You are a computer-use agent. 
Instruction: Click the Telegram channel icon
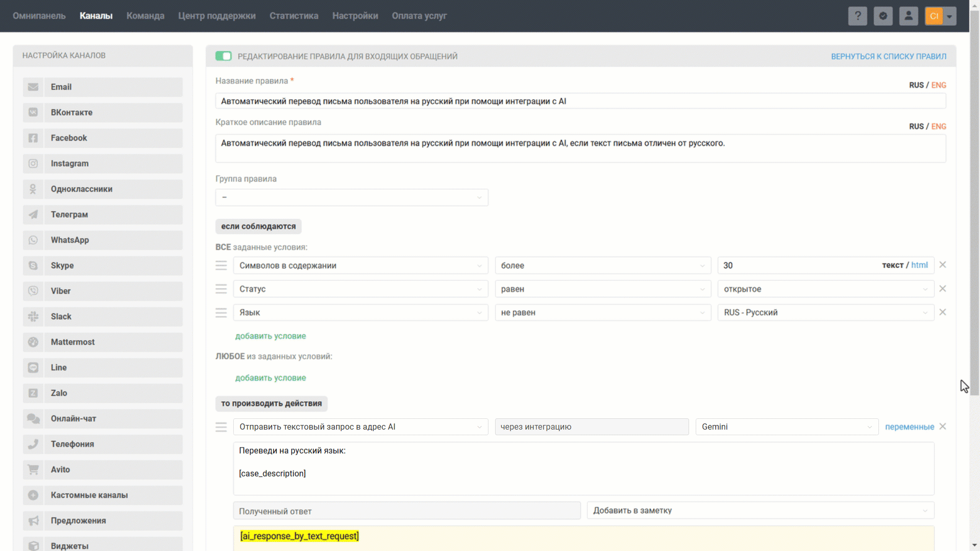(33, 215)
